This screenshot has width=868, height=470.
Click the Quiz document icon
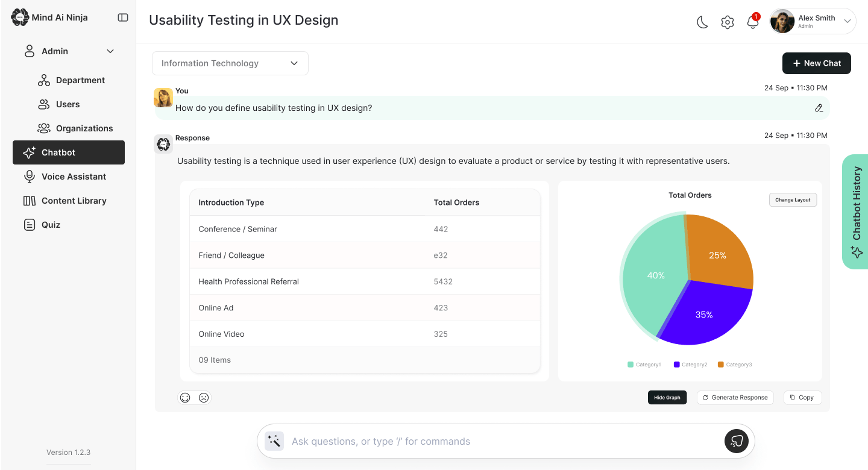[29, 225]
